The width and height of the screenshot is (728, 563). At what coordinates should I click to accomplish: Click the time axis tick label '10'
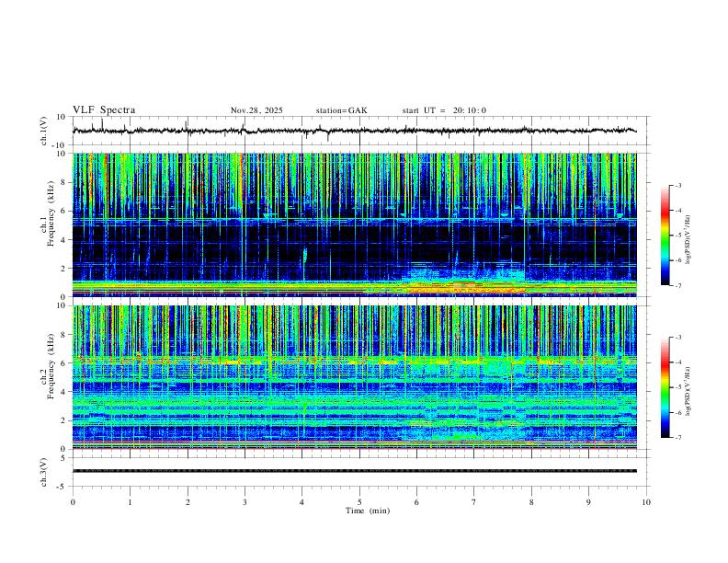click(646, 502)
